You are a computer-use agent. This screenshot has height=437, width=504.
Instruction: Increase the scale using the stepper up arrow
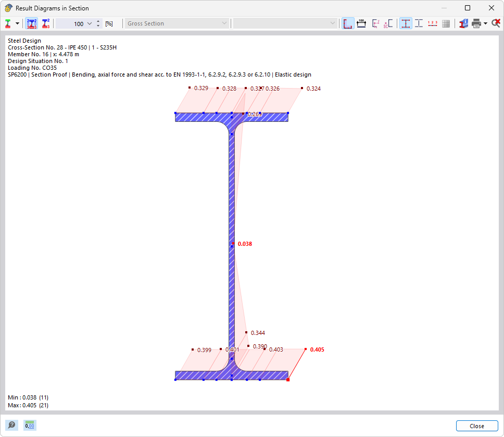click(x=98, y=20)
